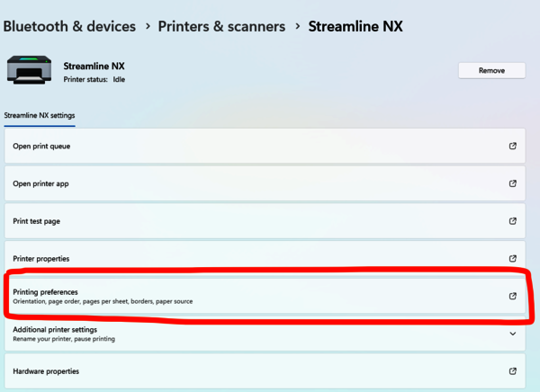
Task: Choose the Print test page label
Action: click(37, 221)
